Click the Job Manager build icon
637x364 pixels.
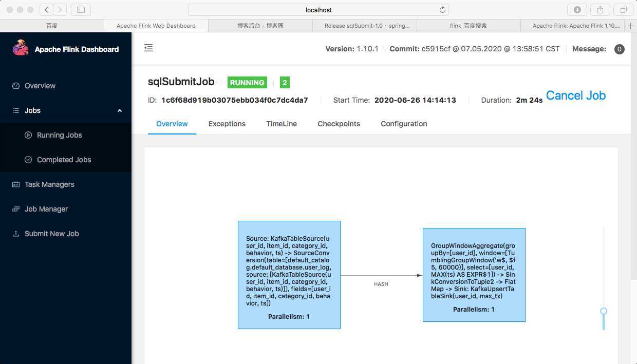tap(16, 209)
